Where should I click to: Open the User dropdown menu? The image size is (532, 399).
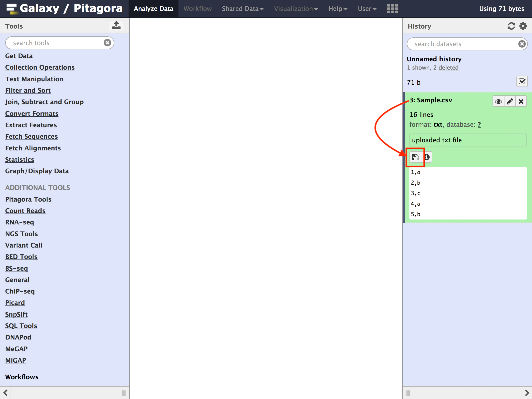pyautogui.click(x=367, y=9)
